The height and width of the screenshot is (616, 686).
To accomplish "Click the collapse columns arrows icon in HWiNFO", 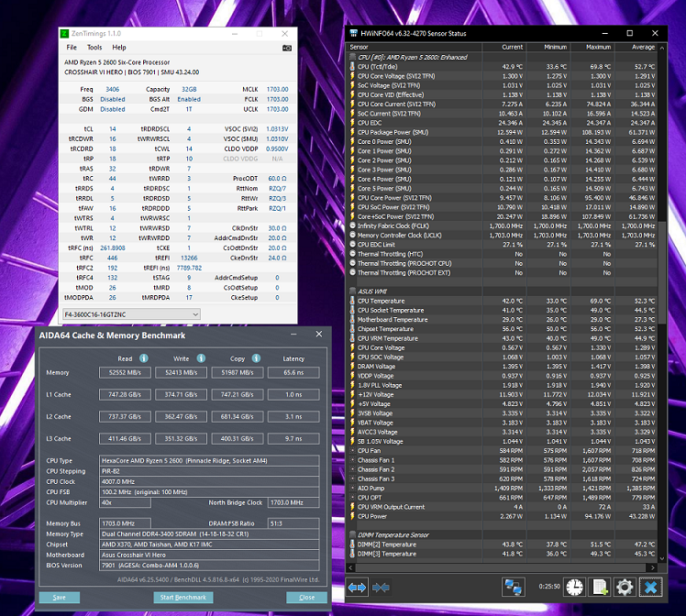I will click(x=381, y=588).
